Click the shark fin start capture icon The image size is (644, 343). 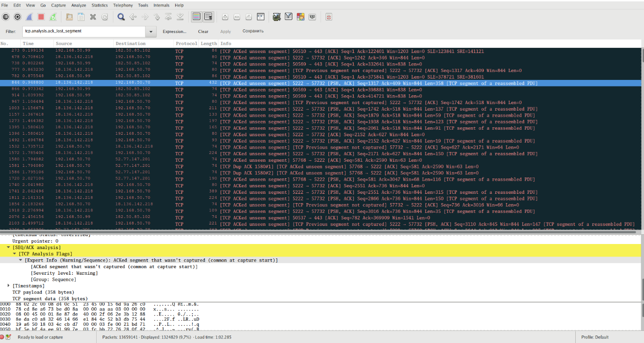pos(29,17)
